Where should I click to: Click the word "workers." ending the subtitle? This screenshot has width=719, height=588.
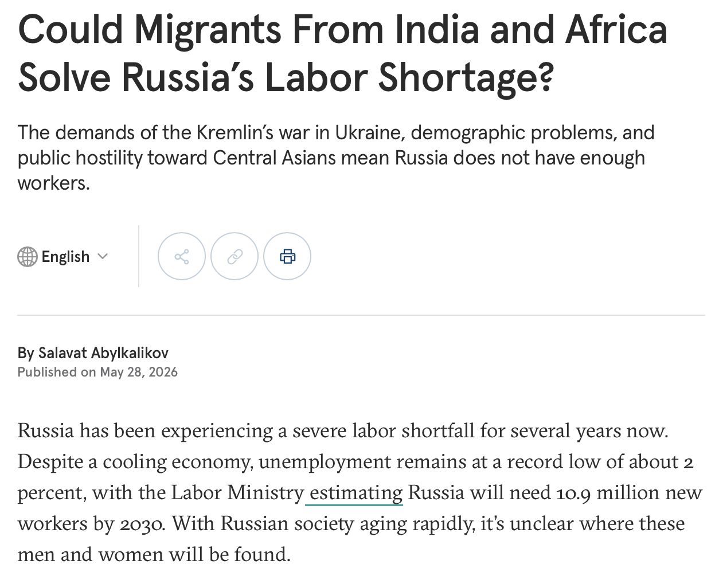click(x=54, y=183)
